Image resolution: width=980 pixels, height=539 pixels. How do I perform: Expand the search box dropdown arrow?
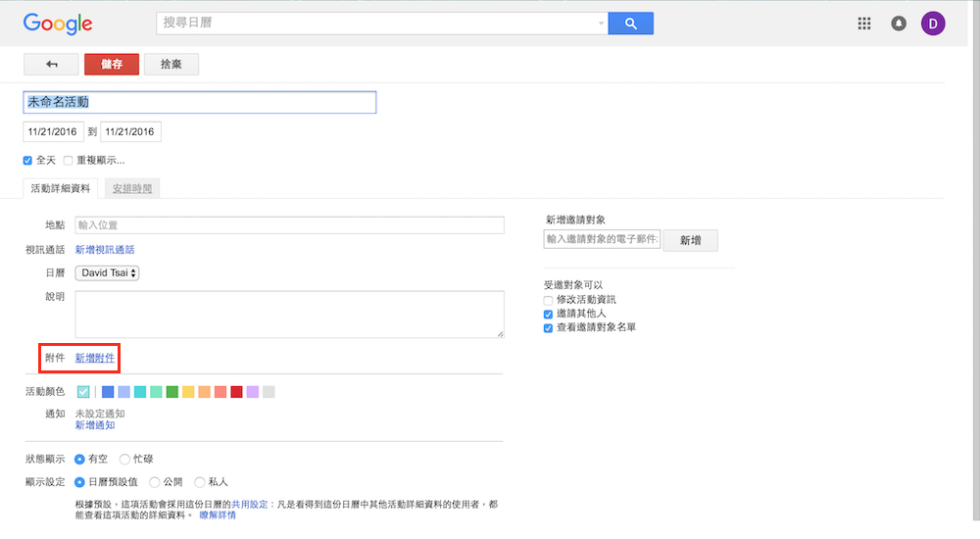point(601,24)
